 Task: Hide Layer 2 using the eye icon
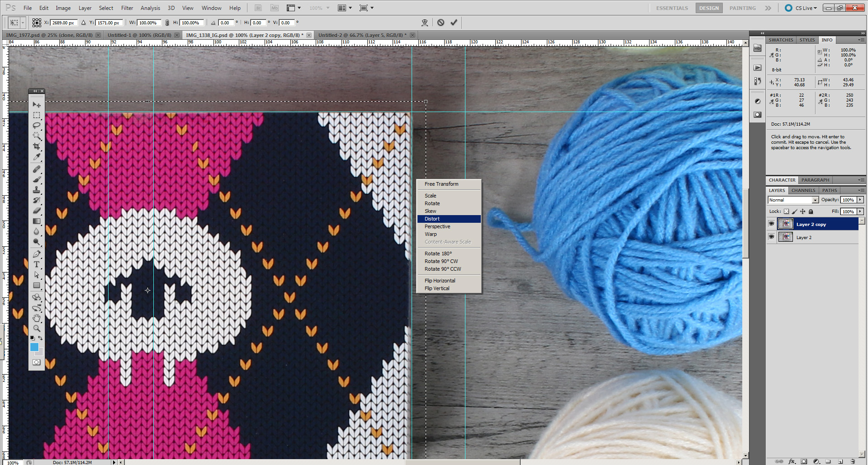[x=771, y=237]
